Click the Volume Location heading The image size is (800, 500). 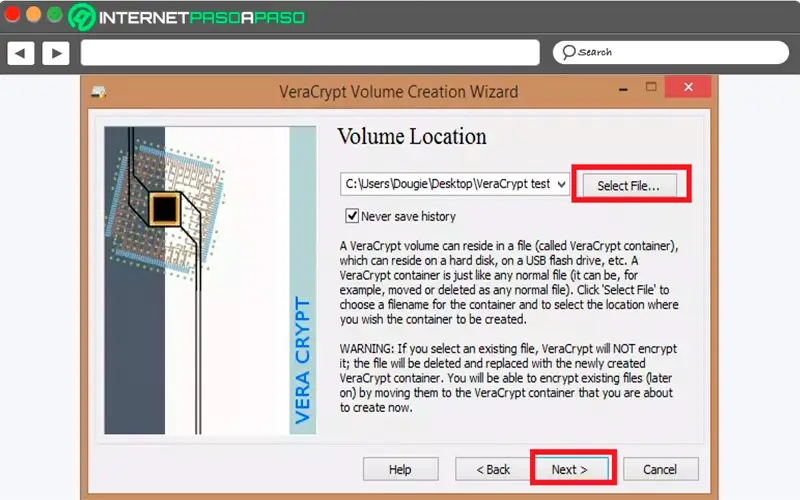coord(412,137)
